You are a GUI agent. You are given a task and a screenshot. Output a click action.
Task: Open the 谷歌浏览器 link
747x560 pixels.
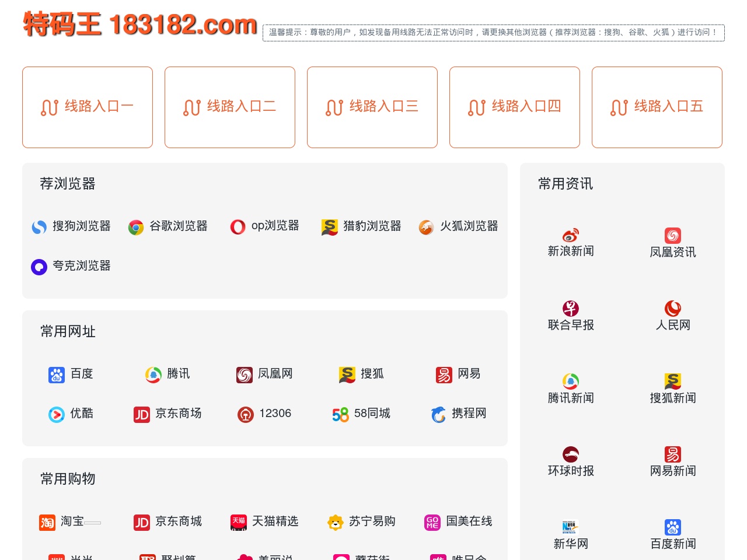(179, 226)
